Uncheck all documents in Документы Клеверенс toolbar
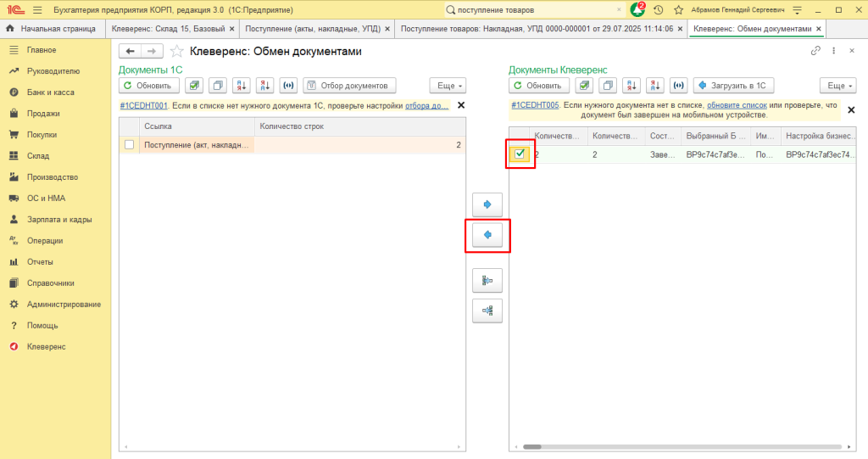This screenshot has height=459, width=868. (x=607, y=86)
